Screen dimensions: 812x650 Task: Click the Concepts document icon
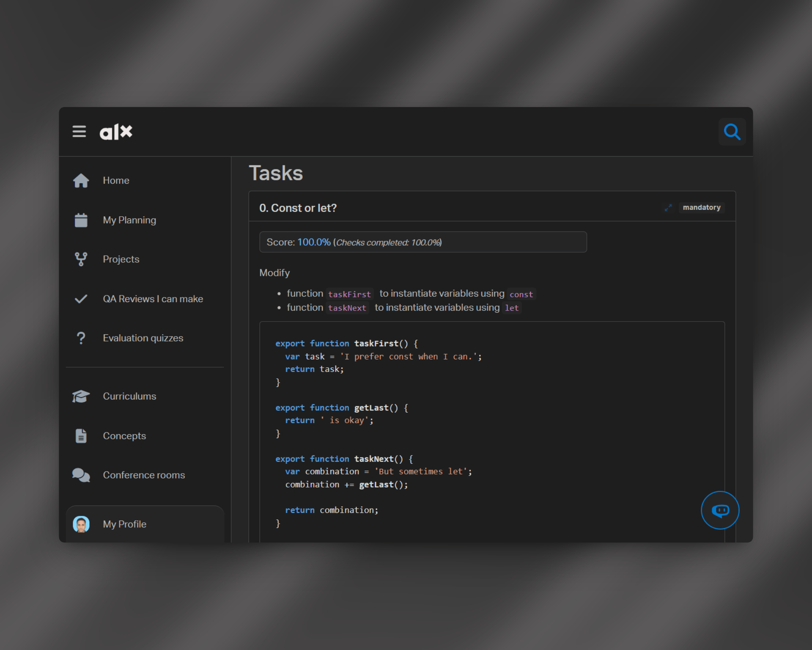tap(81, 435)
